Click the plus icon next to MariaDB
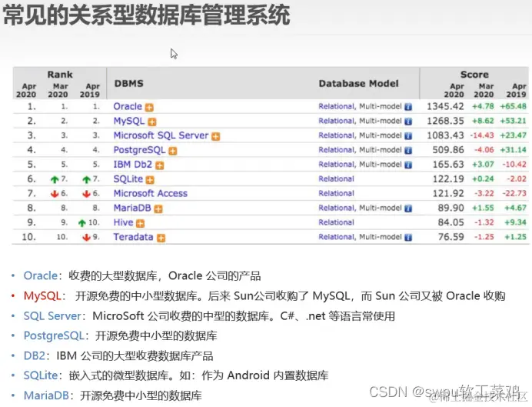Image resolution: width=532 pixels, height=407 pixels. click(158, 209)
